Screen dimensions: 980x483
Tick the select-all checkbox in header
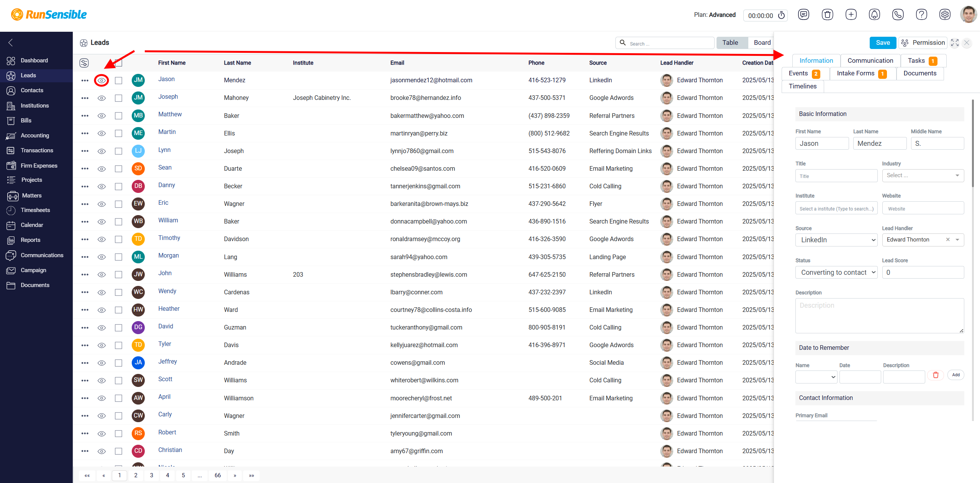click(118, 63)
